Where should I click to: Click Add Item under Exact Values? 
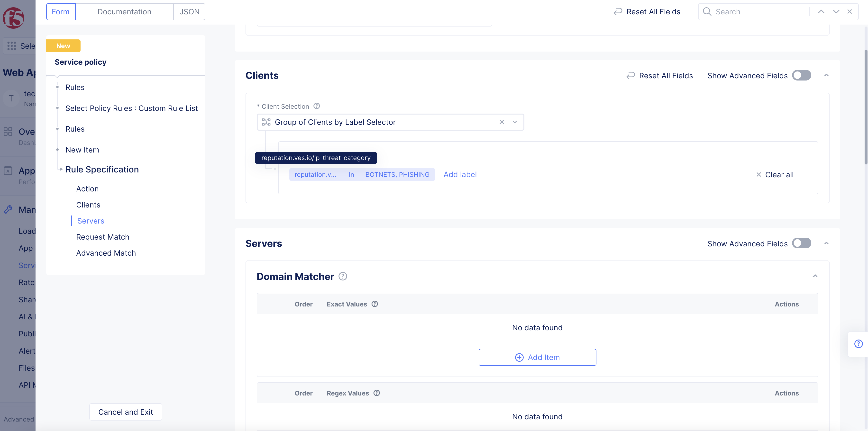pyautogui.click(x=537, y=357)
